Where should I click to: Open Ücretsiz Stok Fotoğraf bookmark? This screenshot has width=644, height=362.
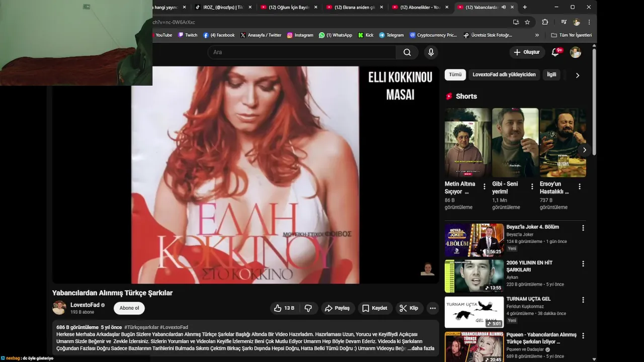point(488,35)
